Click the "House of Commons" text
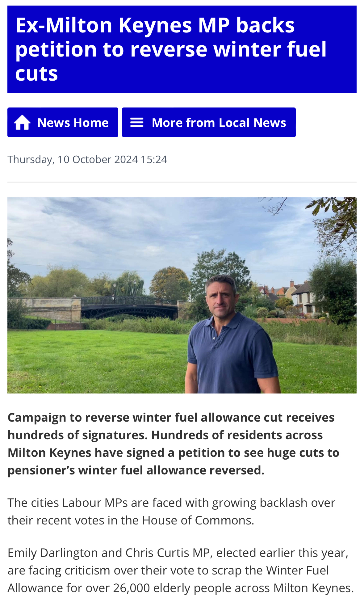This screenshot has height=606, width=364. tap(198, 520)
